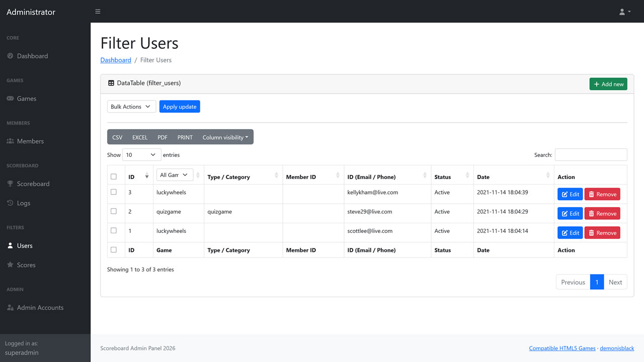Click the Scoreboard trophy icon in sidebar
Screen dimensions: 644x362
10,184
